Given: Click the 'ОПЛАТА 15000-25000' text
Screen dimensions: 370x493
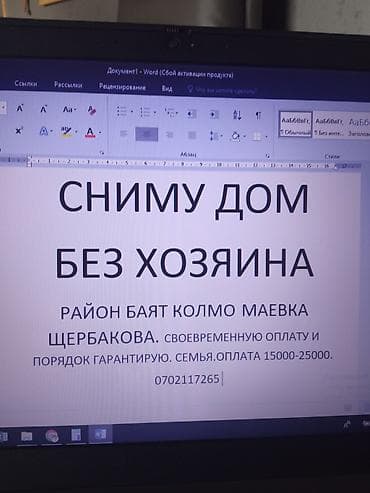Looking at the screenshot, I should click(x=273, y=356).
